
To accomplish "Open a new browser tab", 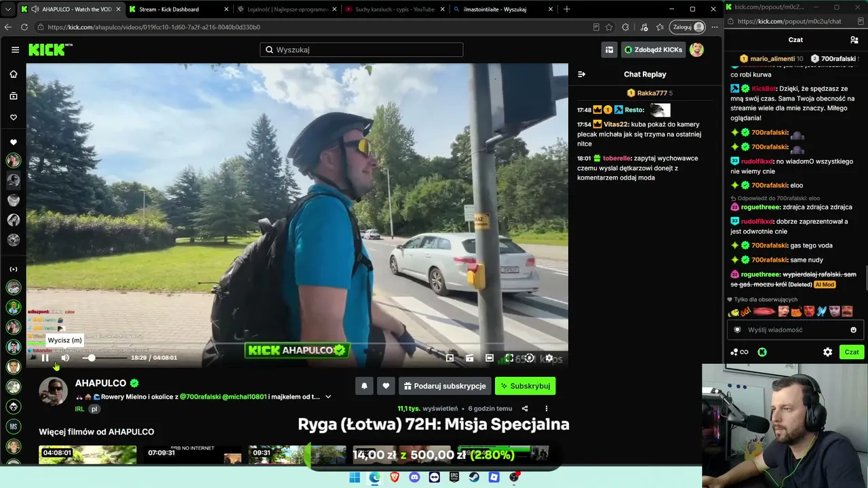I will [567, 9].
